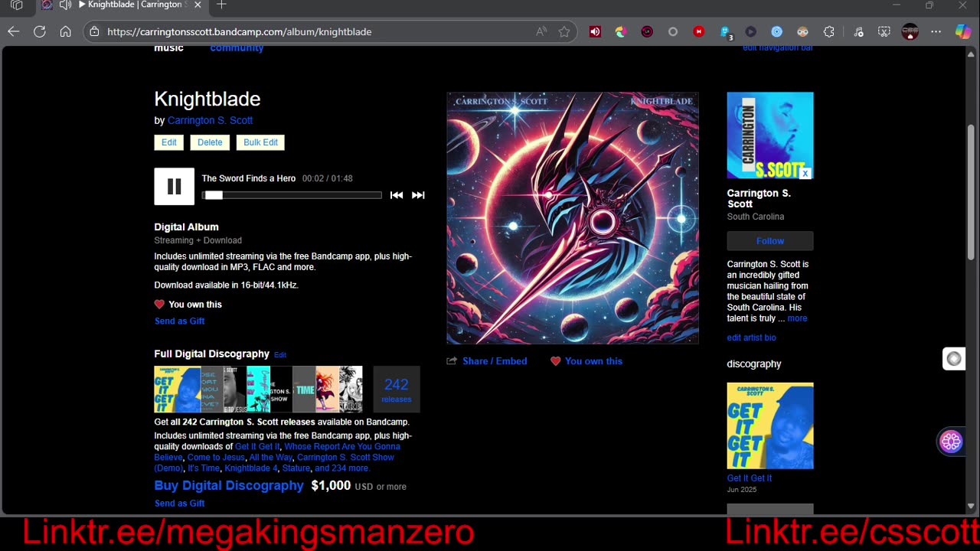Viewport: 980px width, 551px height.
Task: Open the 242 releases link
Action: click(397, 390)
